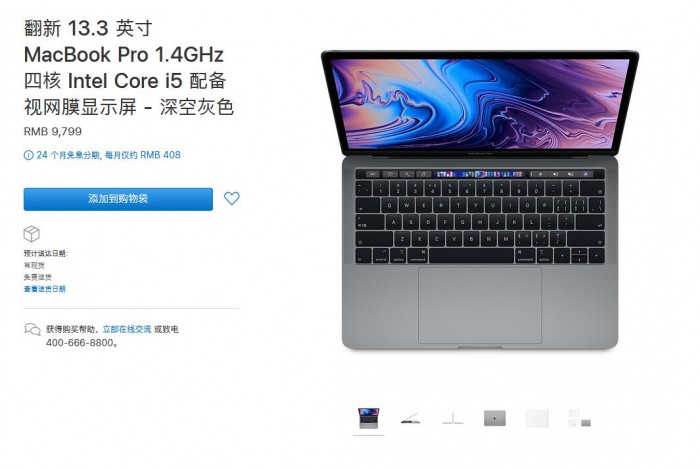Image resolution: width=700 pixels, height=469 pixels.
Task: Start online chat via 立即在线交流
Action: [x=127, y=329]
